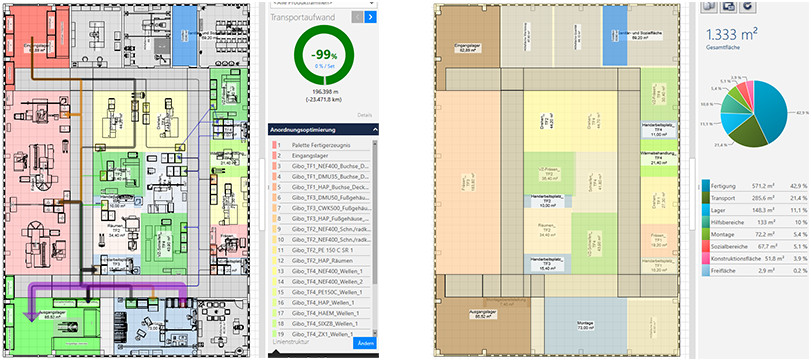The height and width of the screenshot is (360, 811).
Task: Go to next Transportaufwand page with blue arrow
Action: click(x=370, y=17)
